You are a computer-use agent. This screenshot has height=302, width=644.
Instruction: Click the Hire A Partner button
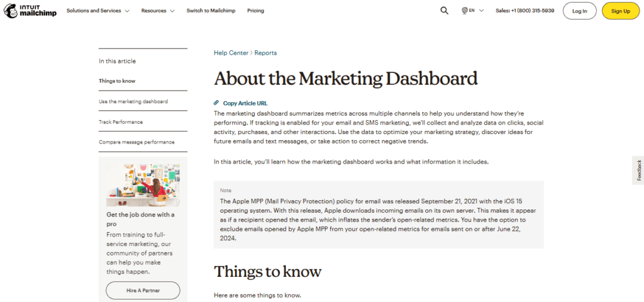click(143, 291)
